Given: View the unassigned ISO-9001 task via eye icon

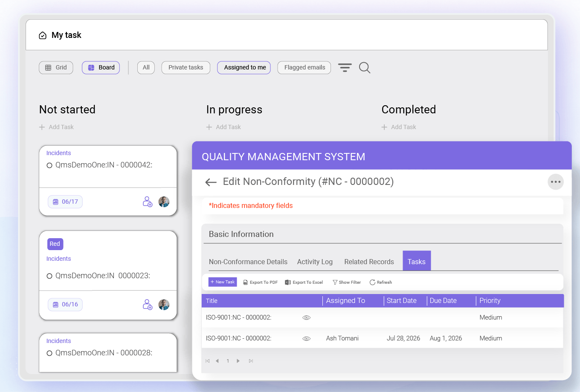Looking at the screenshot, I should tap(306, 317).
